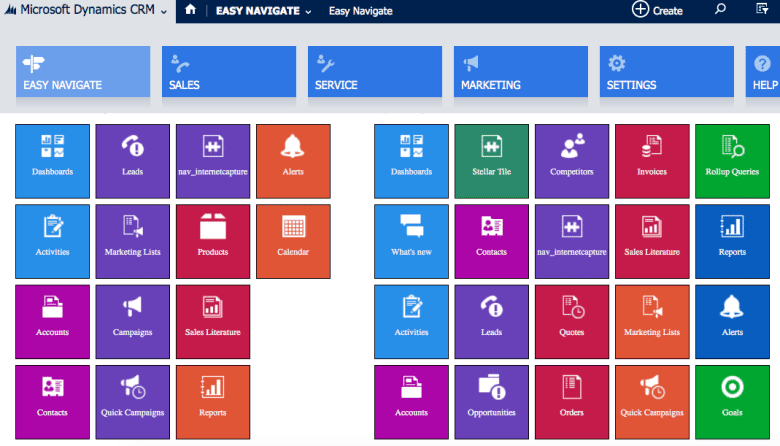Open the What's new tile
This screenshot has height=446, width=780.
pyautogui.click(x=411, y=241)
